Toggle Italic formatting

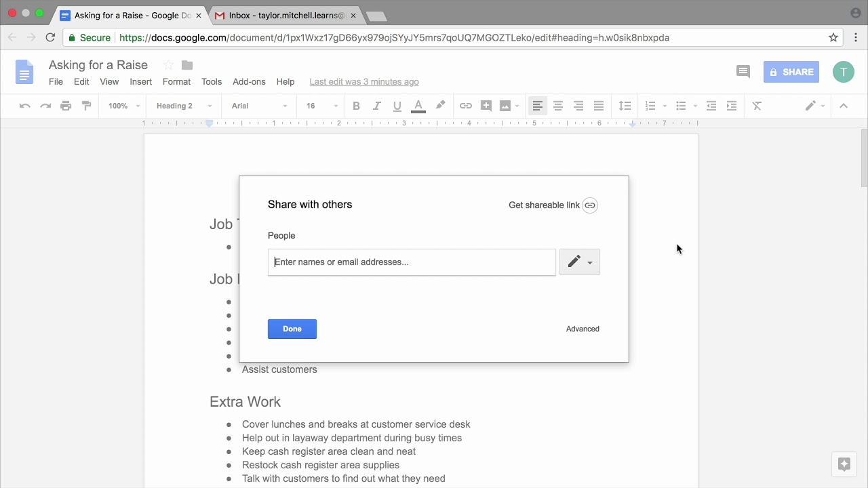click(x=377, y=106)
